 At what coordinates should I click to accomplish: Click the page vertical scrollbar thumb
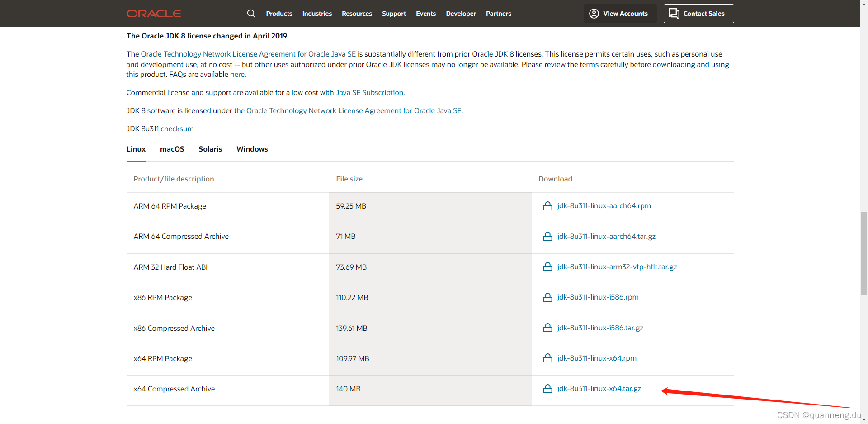point(864,253)
